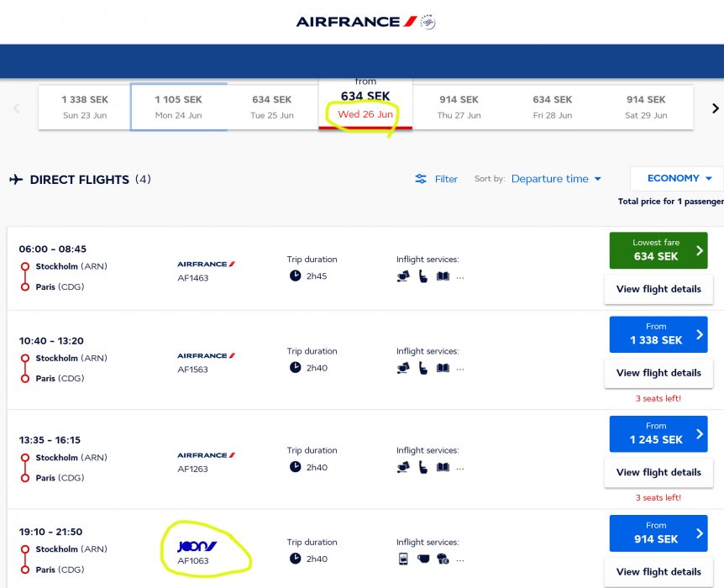Image resolution: width=724 pixels, height=588 pixels.
Task: Choose the 634 SEK lowest fare button
Action: click(x=658, y=249)
